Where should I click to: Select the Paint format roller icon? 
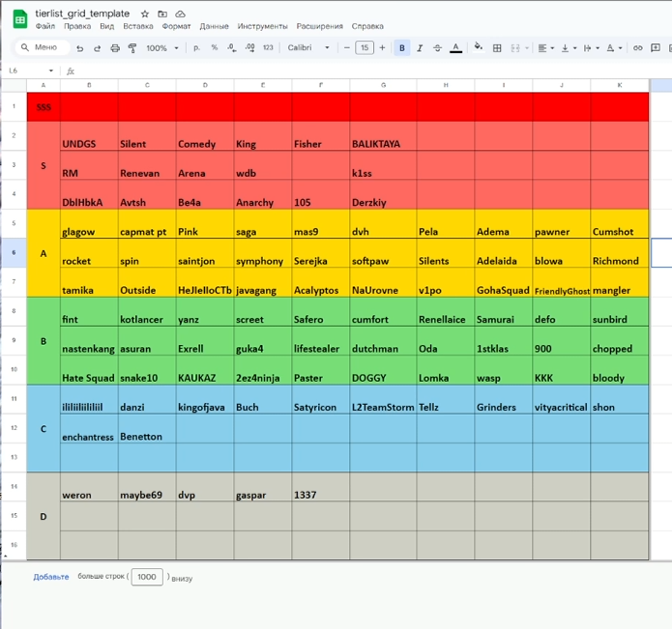132,47
